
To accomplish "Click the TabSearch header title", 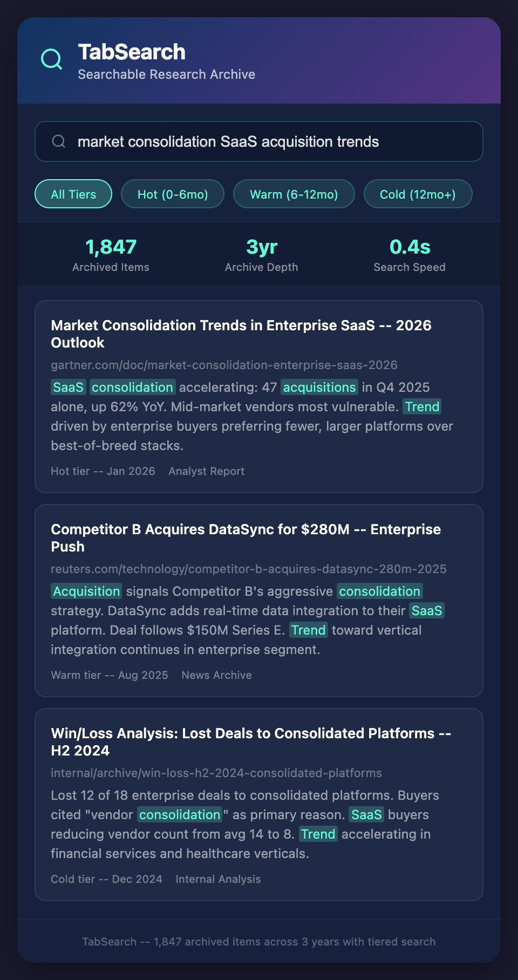I will tap(132, 52).
